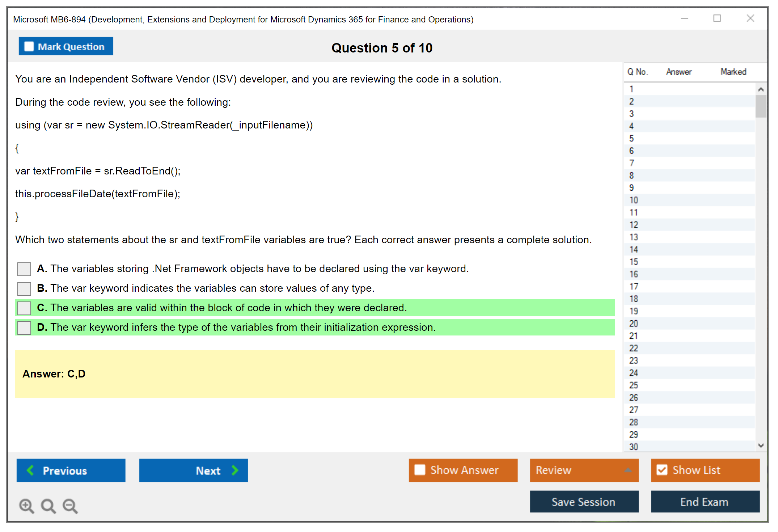Click the reset zoom magnifier icon
The width and height of the screenshot is (778, 532).
[x=48, y=506]
